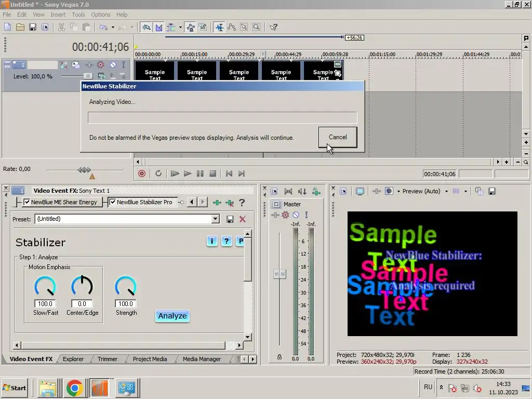Open the Auto Ripple mode dropdown arrow
Image resolution: width=532 pixels, height=399 pixels.
coord(180,27)
